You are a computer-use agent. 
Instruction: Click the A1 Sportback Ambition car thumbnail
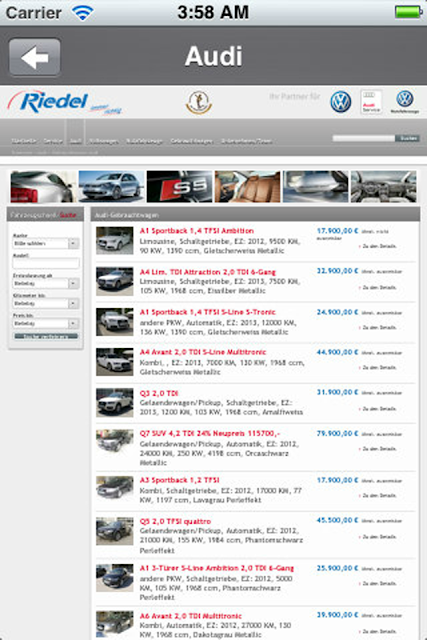(115, 241)
